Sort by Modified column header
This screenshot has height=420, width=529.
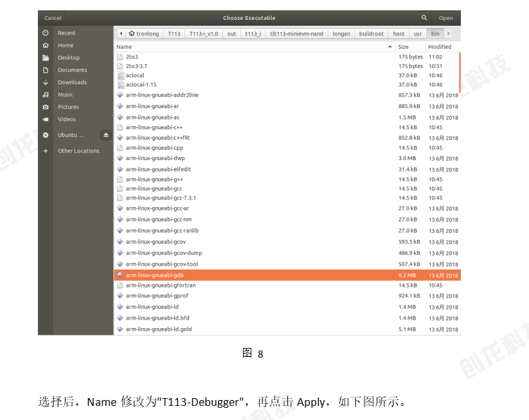(443, 46)
